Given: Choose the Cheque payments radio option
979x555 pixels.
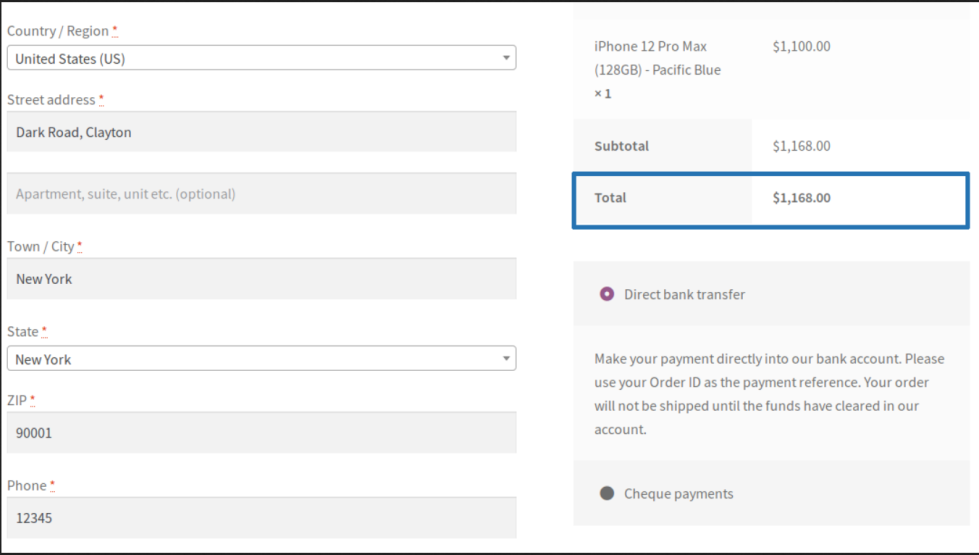Looking at the screenshot, I should pyautogui.click(x=606, y=493).
